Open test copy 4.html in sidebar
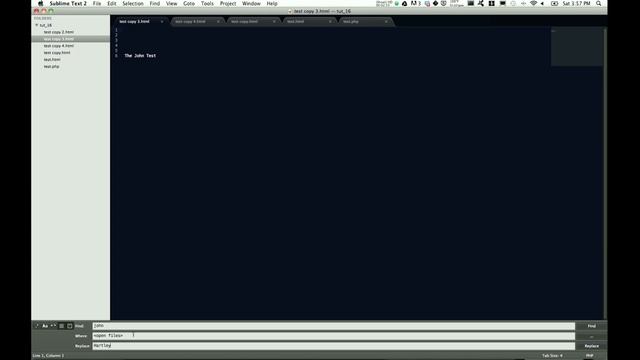The width and height of the screenshot is (640, 360). click(59, 46)
